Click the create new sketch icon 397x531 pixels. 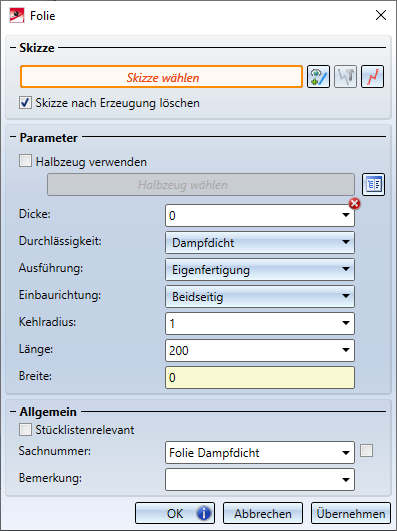(318, 77)
